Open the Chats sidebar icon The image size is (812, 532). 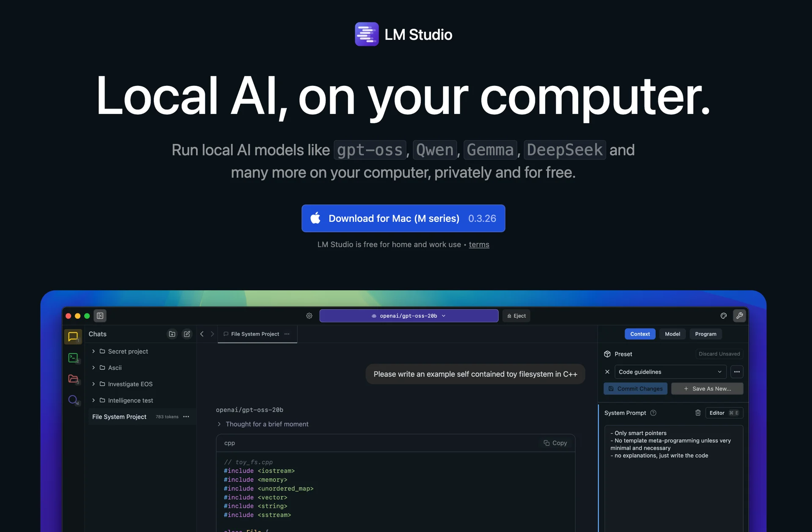(73, 337)
